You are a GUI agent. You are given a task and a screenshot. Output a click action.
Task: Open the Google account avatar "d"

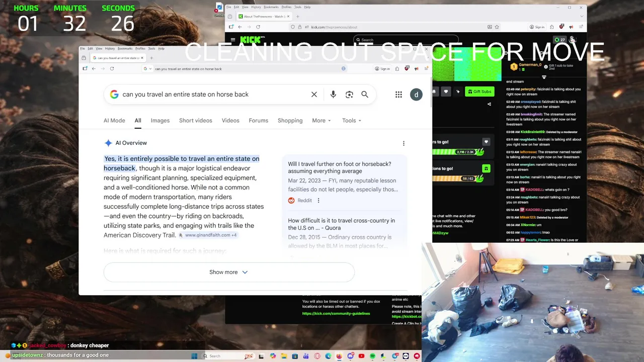pos(416,95)
